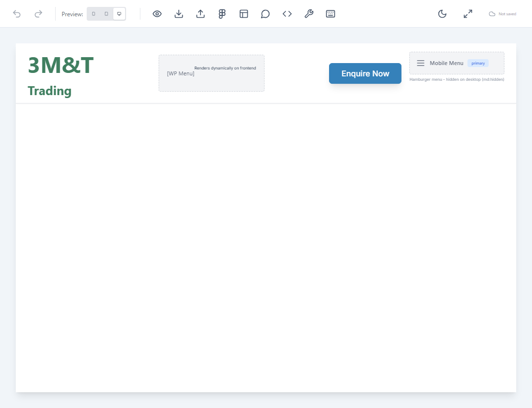The image size is (532, 408).
Task: Click the undo arrow icon
Action: 17,14
